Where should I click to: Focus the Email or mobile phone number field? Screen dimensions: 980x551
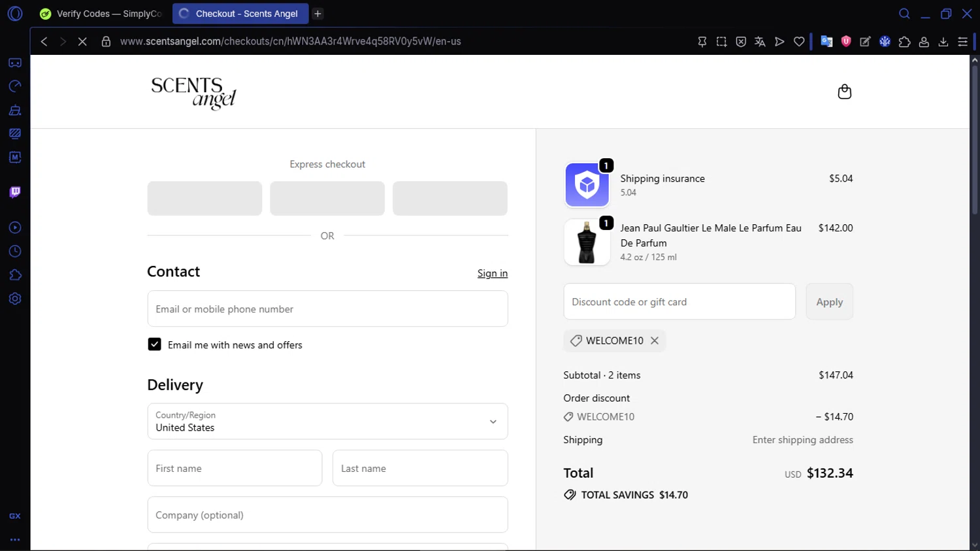click(x=327, y=309)
